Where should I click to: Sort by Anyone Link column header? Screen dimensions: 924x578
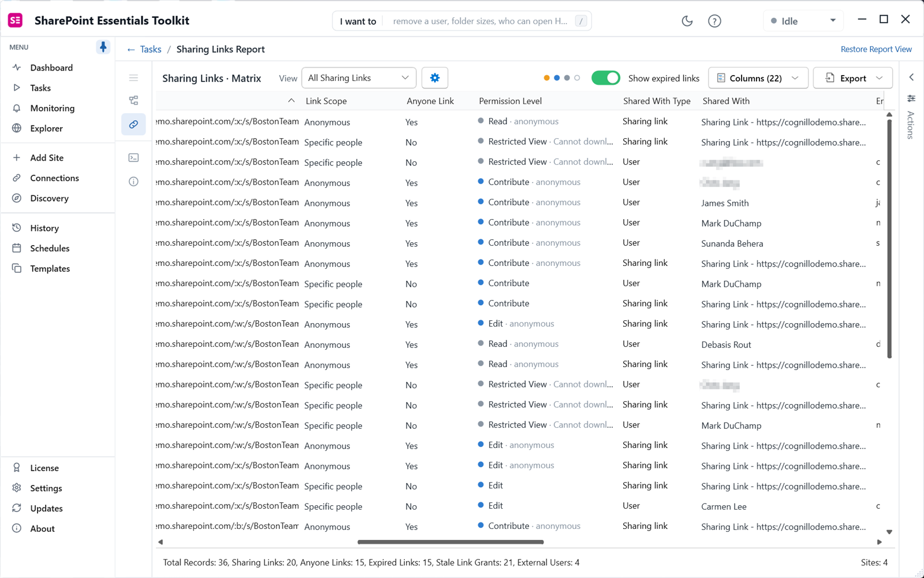(430, 101)
